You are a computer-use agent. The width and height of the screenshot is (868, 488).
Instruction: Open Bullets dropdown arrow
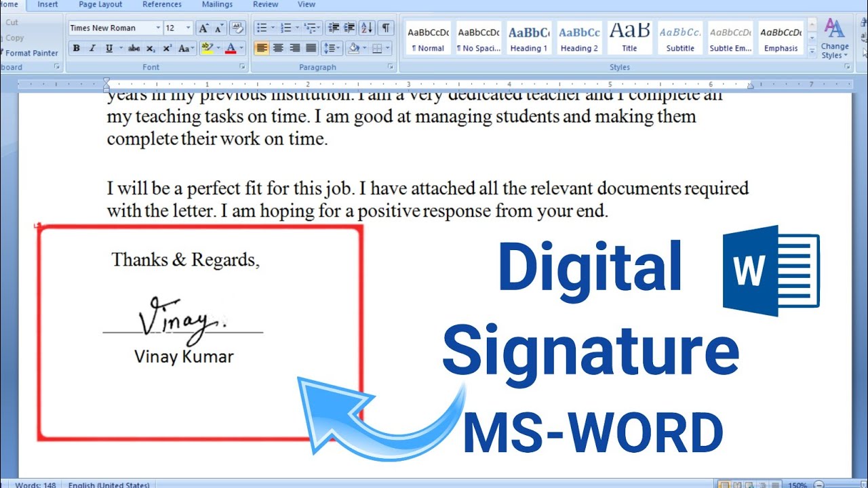coord(273,28)
